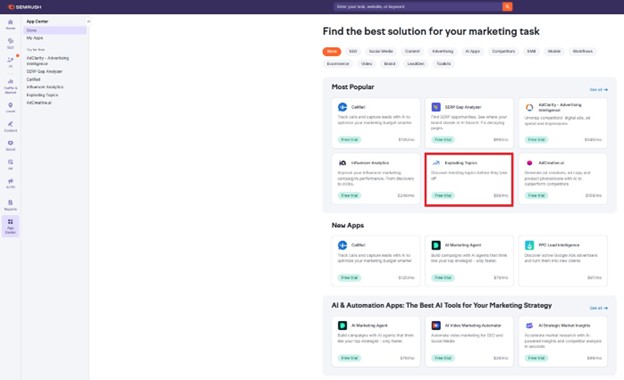Screen dimensions: 624x380
Task: Filter apps by the Content chip
Action: point(412,51)
